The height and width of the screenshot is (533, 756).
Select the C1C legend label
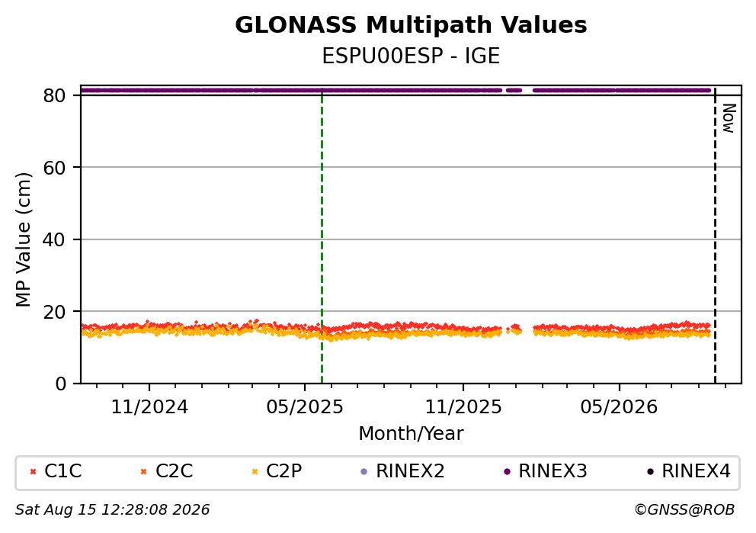(63, 471)
